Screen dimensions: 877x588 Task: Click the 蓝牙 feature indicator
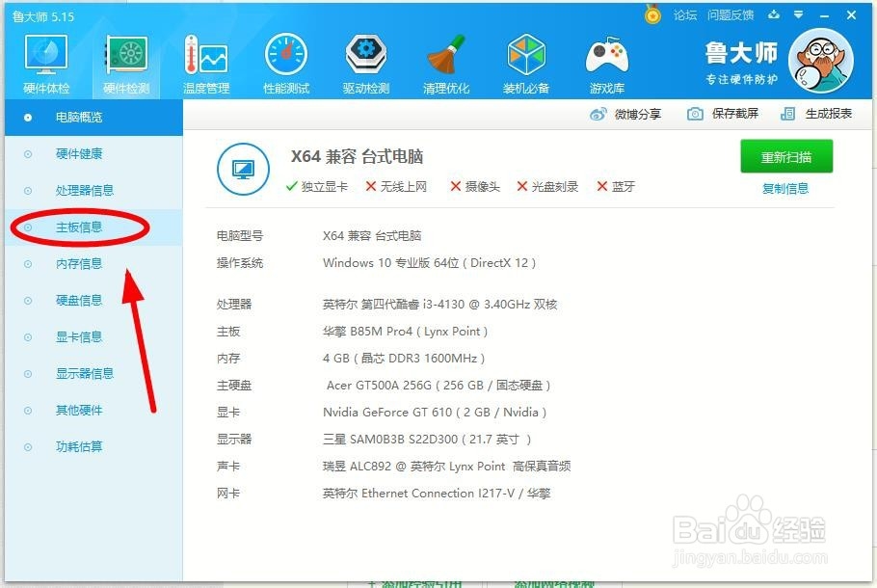coord(616,186)
